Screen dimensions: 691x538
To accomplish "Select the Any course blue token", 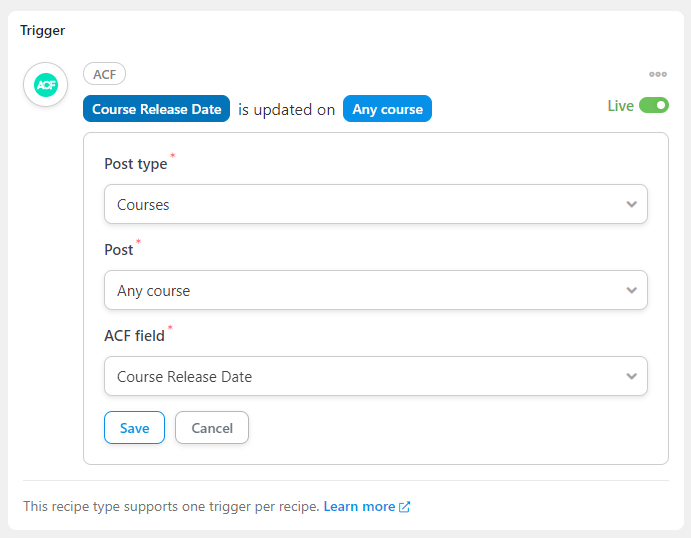I will click(387, 109).
